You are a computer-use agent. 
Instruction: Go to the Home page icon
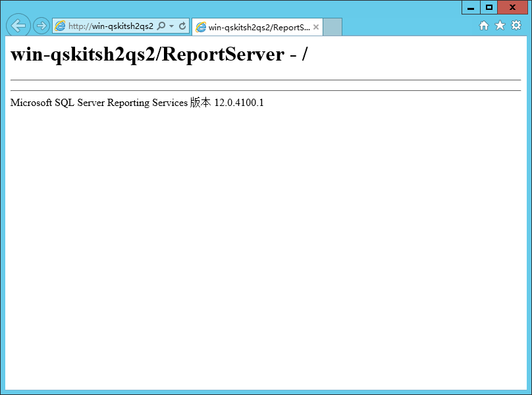pos(484,26)
